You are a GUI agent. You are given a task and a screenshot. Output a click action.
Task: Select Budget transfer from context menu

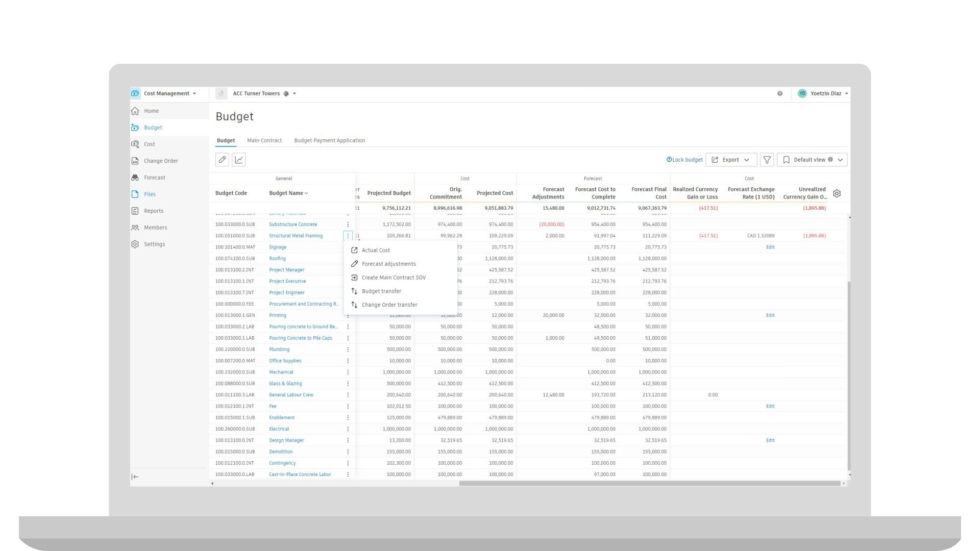click(381, 291)
